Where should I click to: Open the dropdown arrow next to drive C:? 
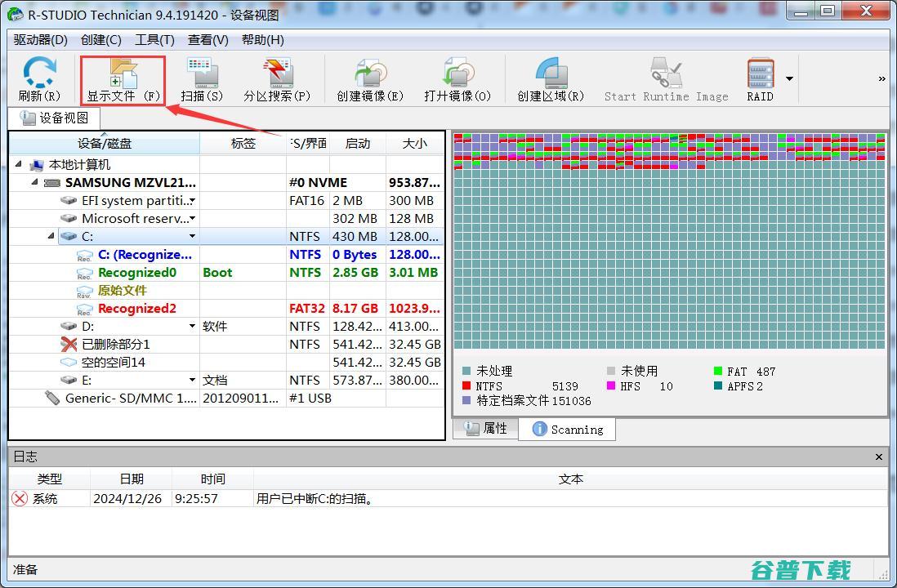193,236
